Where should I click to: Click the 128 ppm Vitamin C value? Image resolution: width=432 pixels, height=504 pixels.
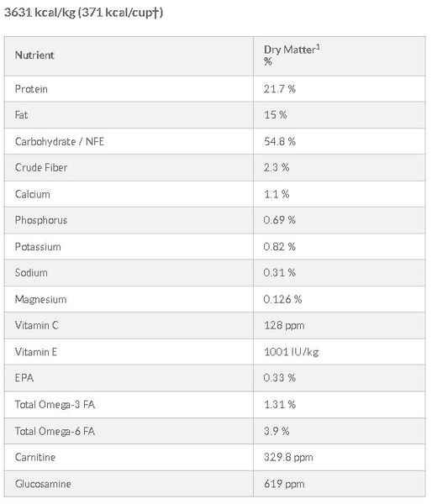coord(284,326)
